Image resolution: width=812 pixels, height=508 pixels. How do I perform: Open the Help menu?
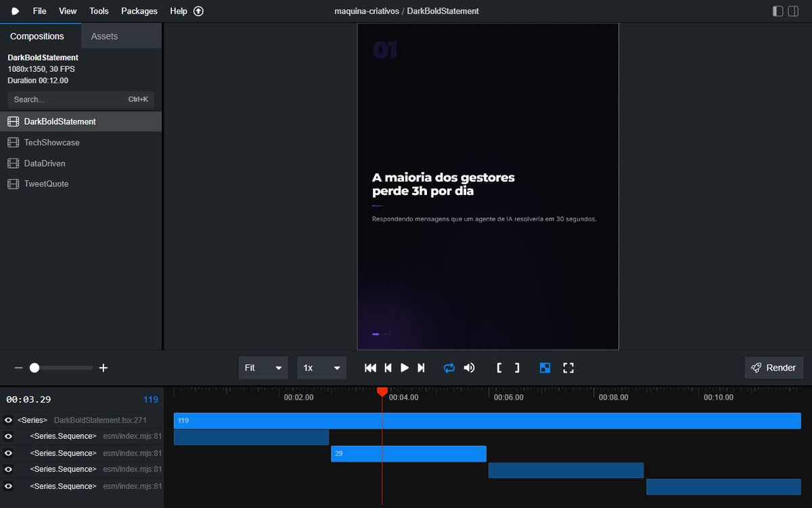179,11
